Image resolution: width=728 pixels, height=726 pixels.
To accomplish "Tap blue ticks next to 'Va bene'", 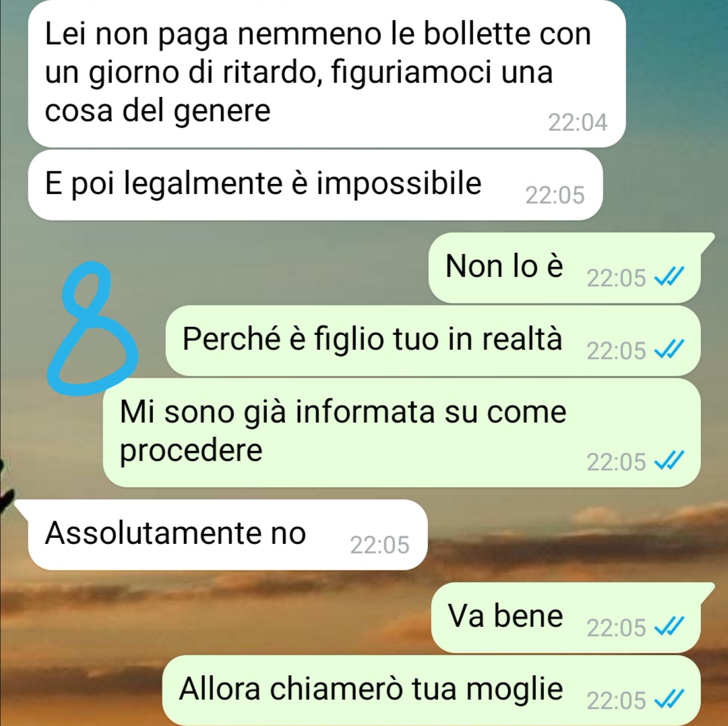I will pyautogui.click(x=669, y=628).
